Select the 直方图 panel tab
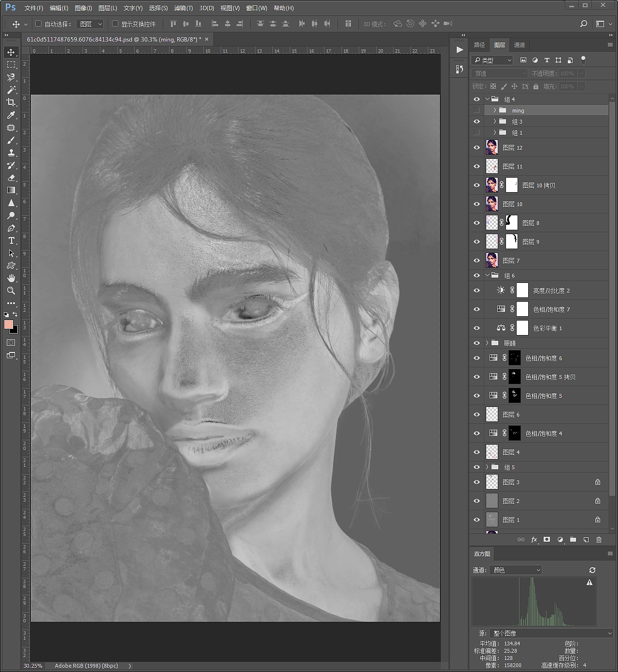Screen dimensions: 618x672 pos(482,554)
